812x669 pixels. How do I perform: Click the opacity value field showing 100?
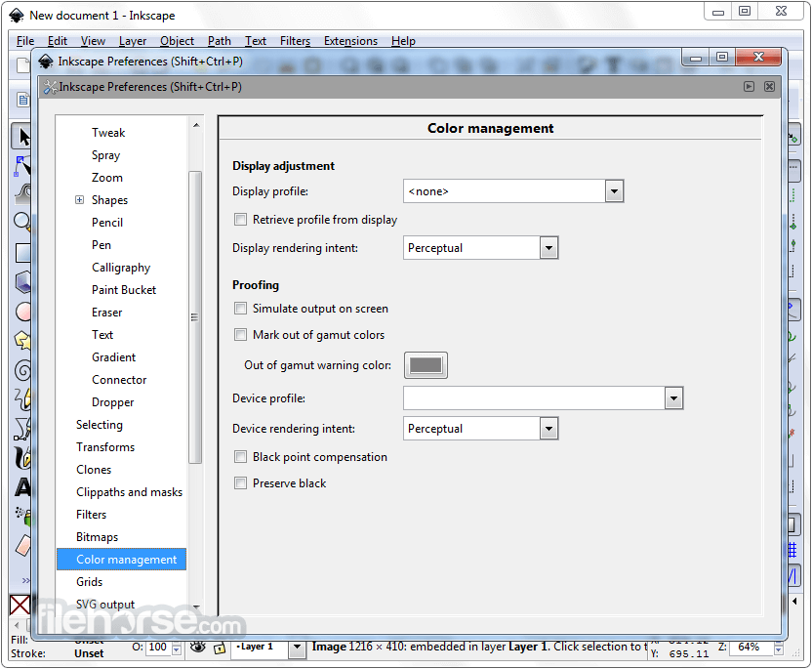click(158, 648)
